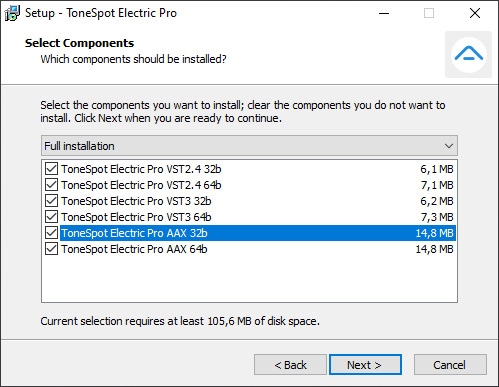
Task: Go to the next setup step
Action: (x=365, y=365)
